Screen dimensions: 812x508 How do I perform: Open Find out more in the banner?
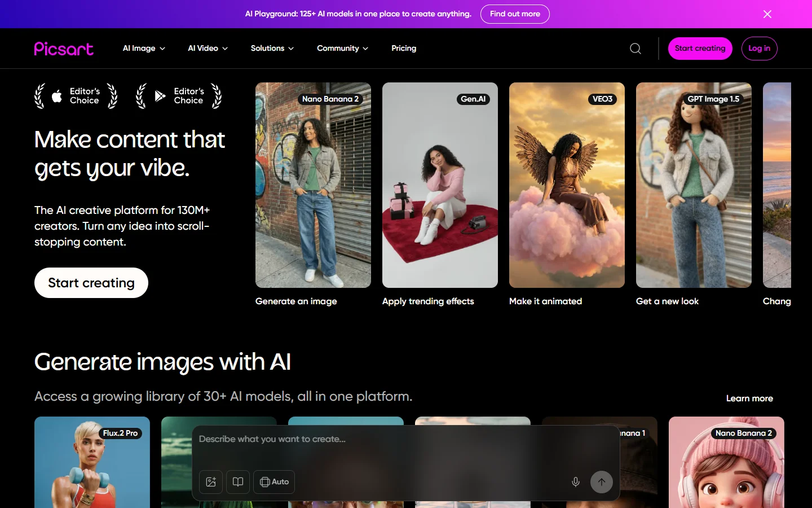click(514, 14)
